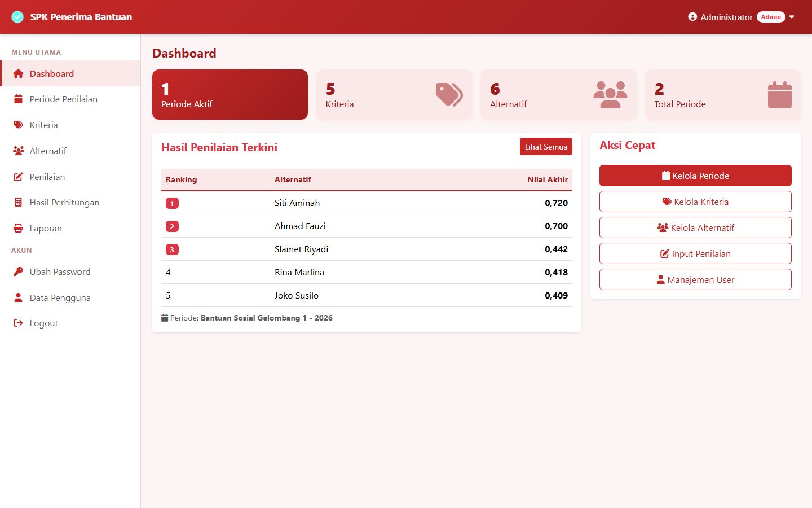Click the Alternatif column header

(x=293, y=179)
